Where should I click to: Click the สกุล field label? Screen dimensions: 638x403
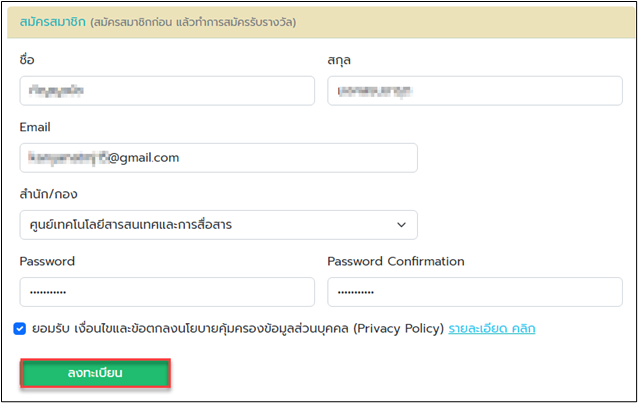tap(339, 61)
